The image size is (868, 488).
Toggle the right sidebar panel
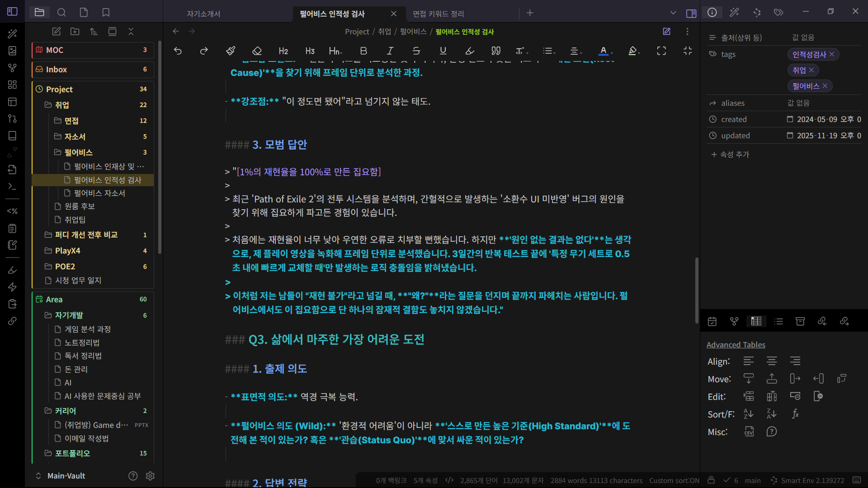coord(691,13)
